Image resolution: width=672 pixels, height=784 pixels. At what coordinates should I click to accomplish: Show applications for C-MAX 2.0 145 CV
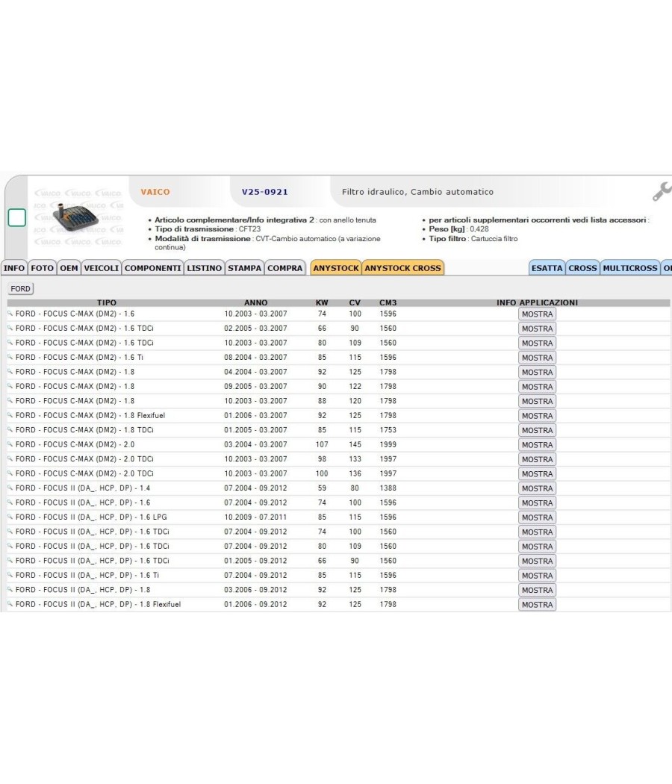click(x=538, y=444)
